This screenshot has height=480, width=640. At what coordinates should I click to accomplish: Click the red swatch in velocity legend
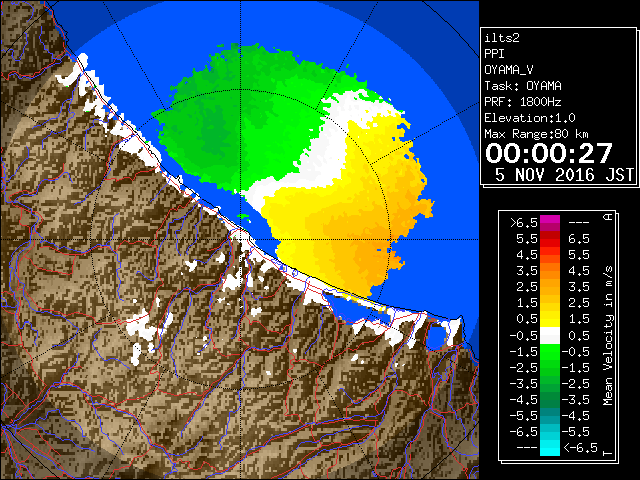550,239
